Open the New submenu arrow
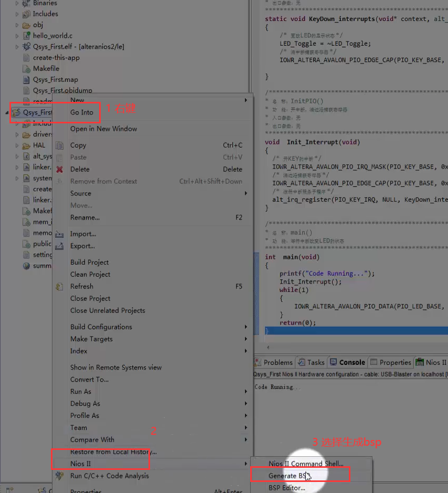The image size is (448, 493). point(246,100)
